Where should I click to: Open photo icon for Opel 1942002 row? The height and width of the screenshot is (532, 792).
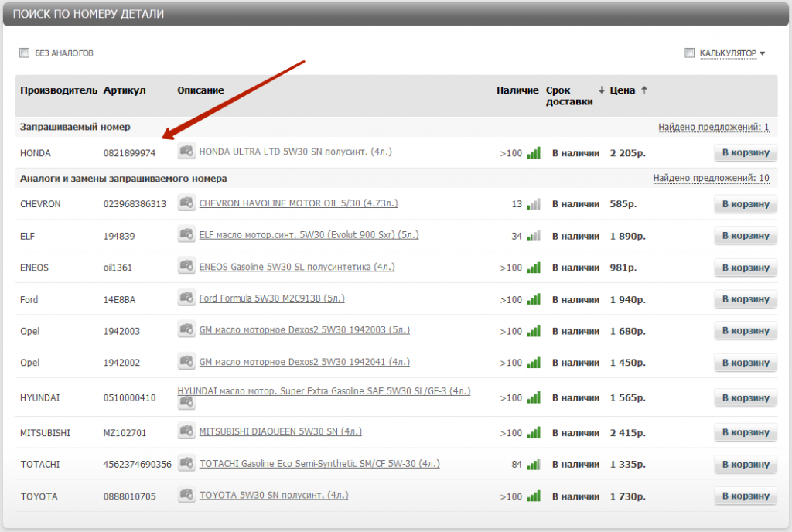point(186,361)
